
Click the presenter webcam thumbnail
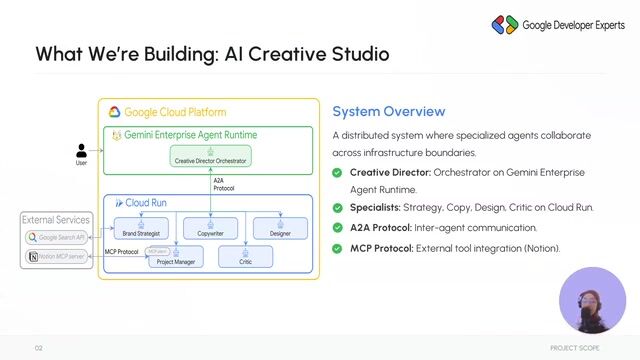[x=592, y=300]
